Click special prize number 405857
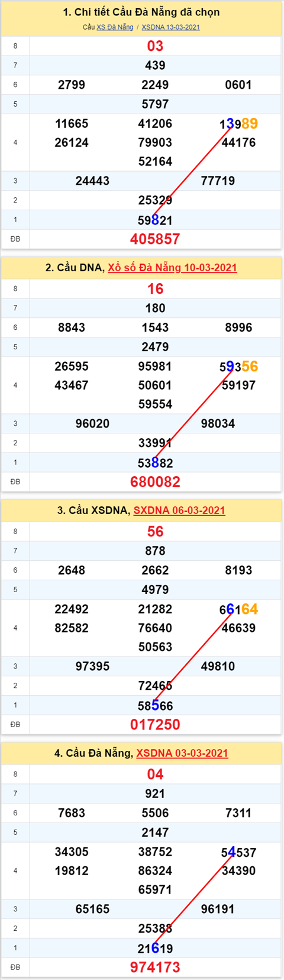Viewport: 284px width, 980px height. (x=155, y=239)
